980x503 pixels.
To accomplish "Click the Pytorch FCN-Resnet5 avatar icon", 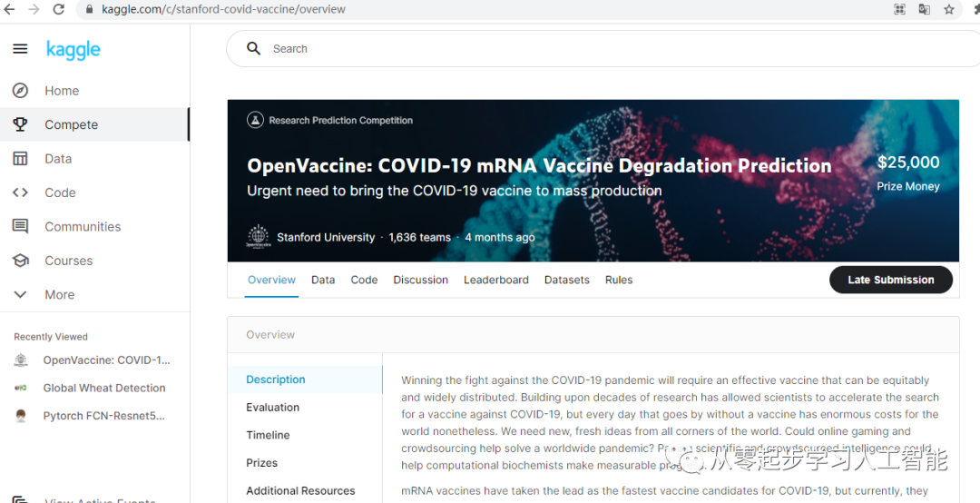I will (x=21, y=416).
